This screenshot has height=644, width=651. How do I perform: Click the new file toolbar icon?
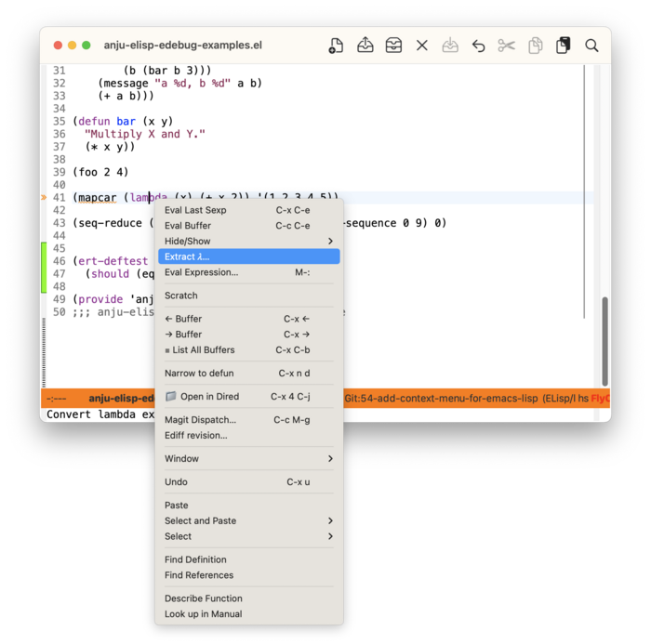336,46
